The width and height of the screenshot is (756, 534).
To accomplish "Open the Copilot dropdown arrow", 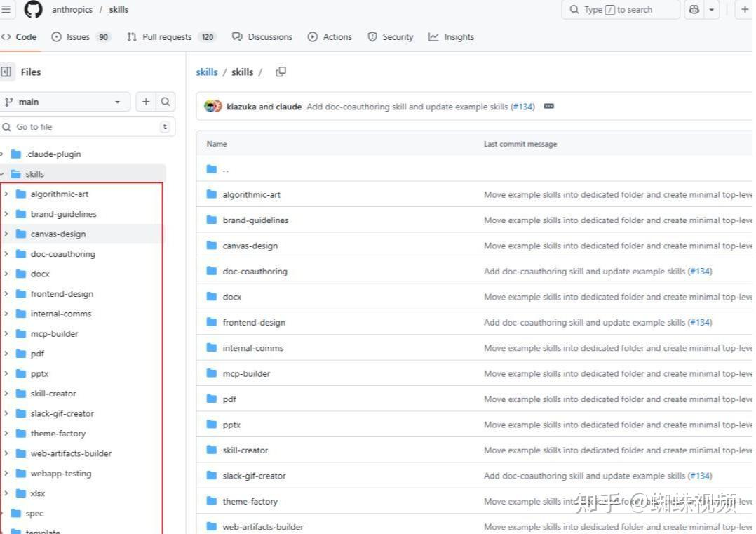I will 711,9.
